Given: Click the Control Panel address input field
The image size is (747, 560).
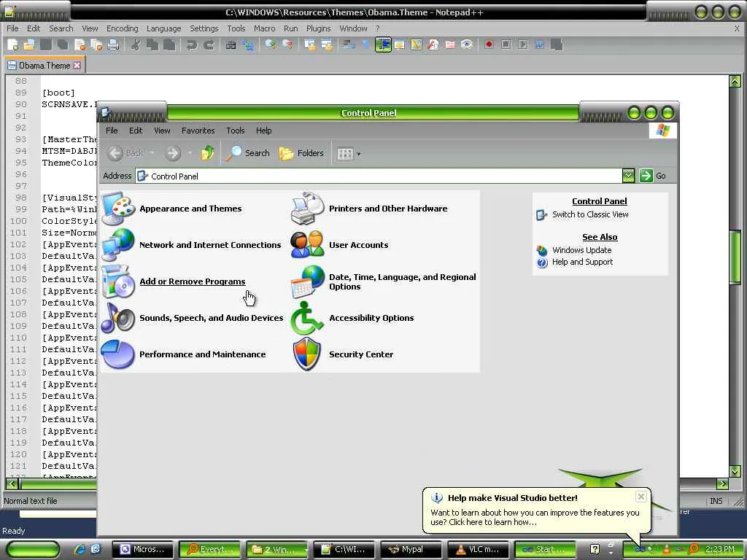Looking at the screenshot, I should pyautogui.click(x=379, y=176).
